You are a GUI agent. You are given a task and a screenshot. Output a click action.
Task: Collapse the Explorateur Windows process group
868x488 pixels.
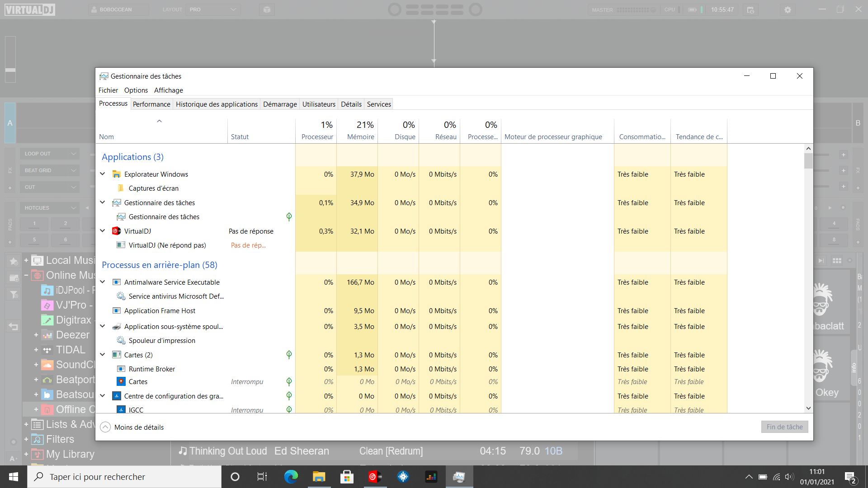point(103,174)
